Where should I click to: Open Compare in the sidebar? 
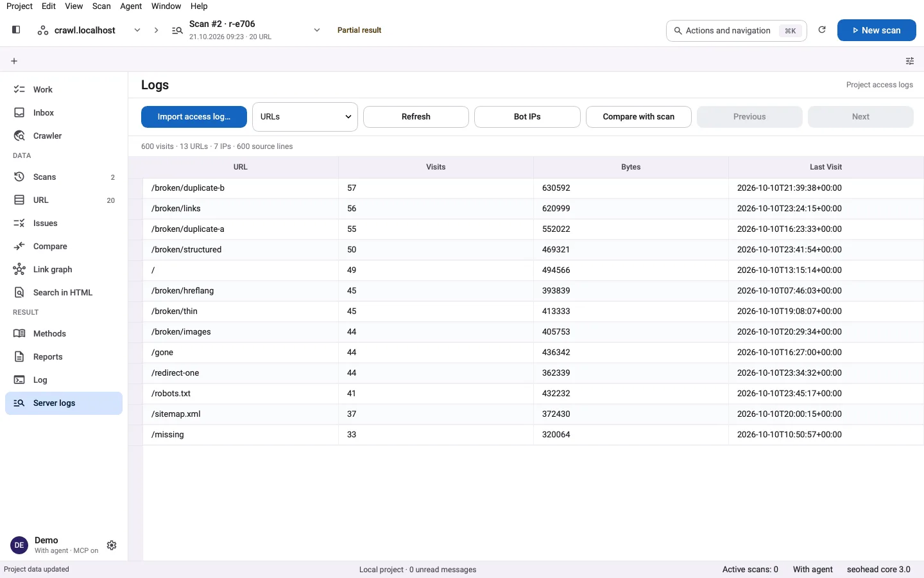click(64, 246)
